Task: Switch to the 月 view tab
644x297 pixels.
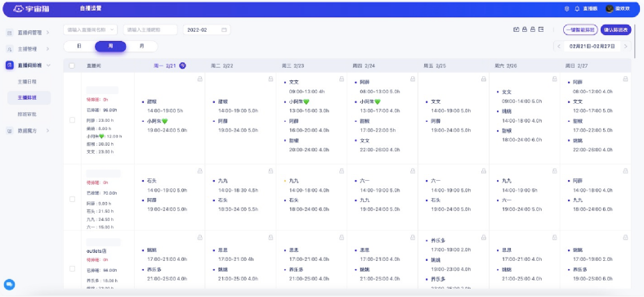Action: (141, 47)
